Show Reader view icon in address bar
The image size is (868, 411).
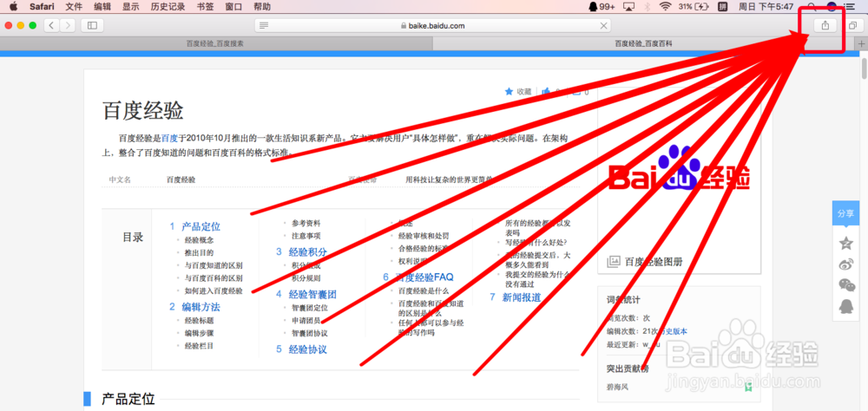(x=265, y=25)
